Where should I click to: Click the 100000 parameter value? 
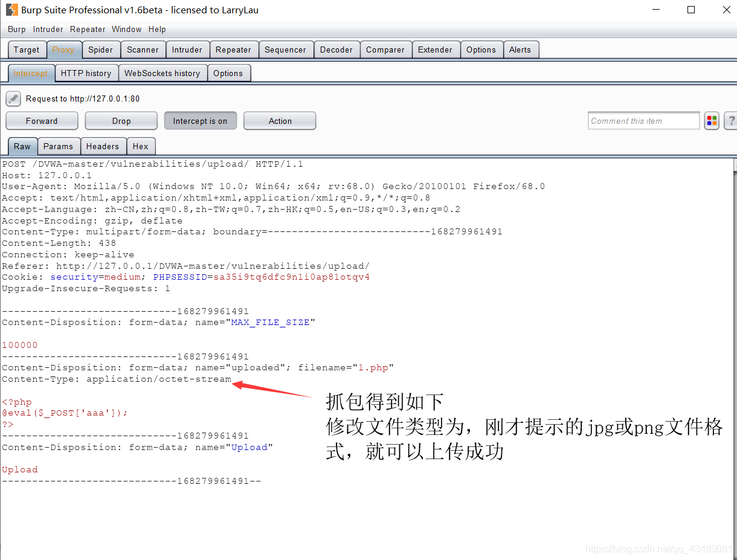tap(20, 345)
